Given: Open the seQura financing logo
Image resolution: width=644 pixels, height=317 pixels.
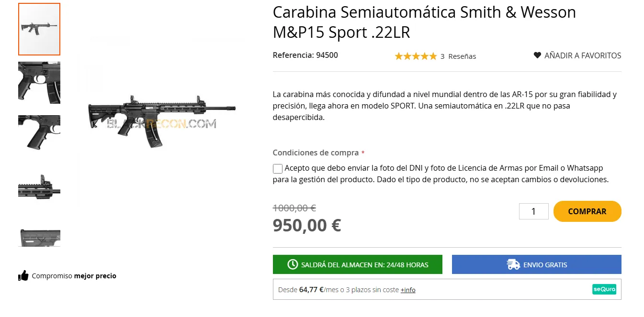Looking at the screenshot, I should tap(604, 289).
